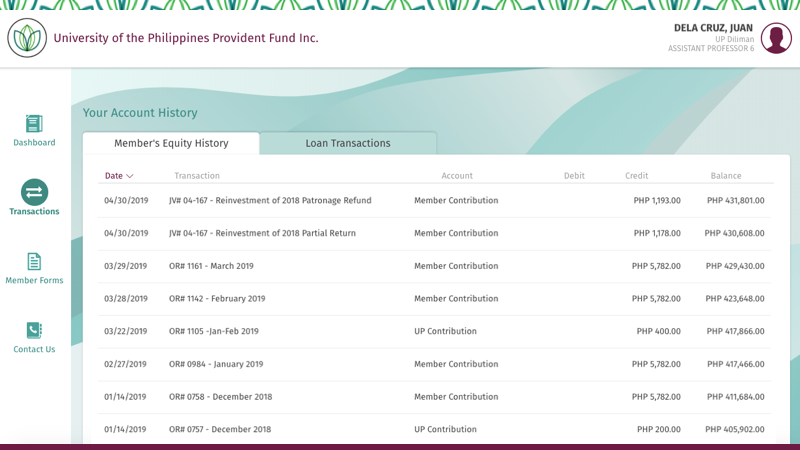This screenshot has height=450, width=800.
Task: Click the Dashboard label in sidebar
Action: point(34,142)
